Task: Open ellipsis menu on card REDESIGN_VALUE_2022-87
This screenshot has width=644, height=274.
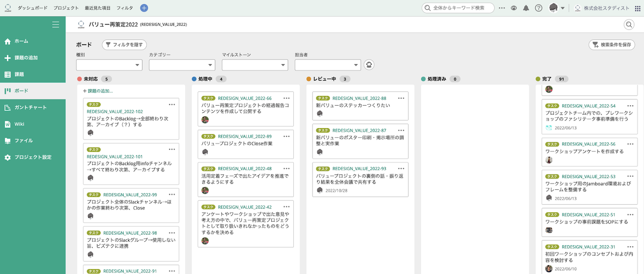Action: 401,130
